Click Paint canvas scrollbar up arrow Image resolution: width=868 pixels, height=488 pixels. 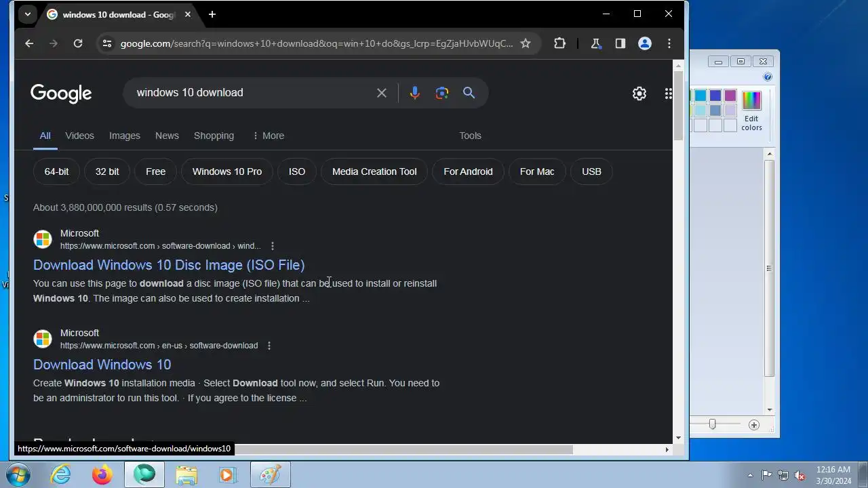(769, 155)
